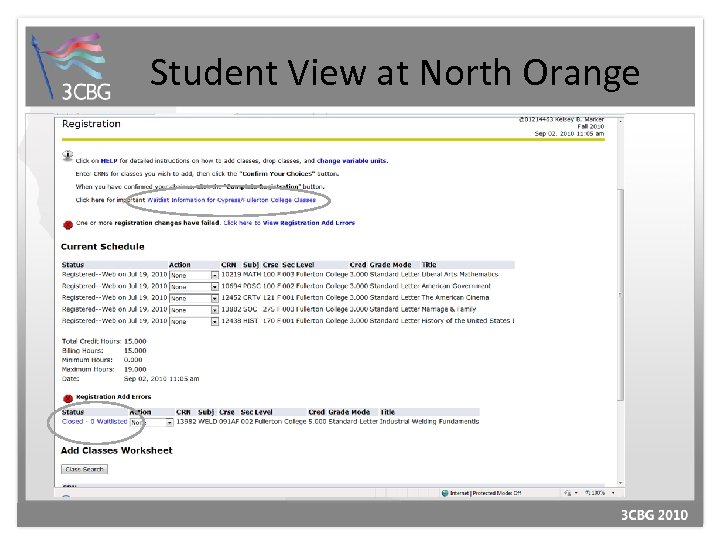Click scrollbar up arrow at top of page

click(x=621, y=122)
